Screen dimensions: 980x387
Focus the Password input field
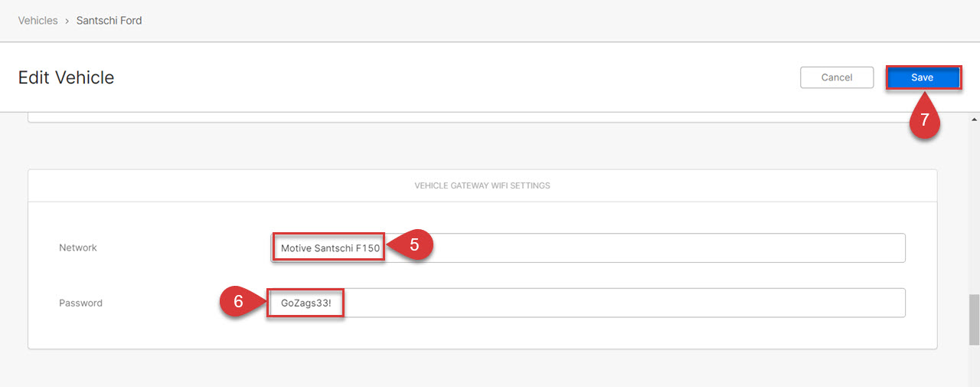point(586,303)
